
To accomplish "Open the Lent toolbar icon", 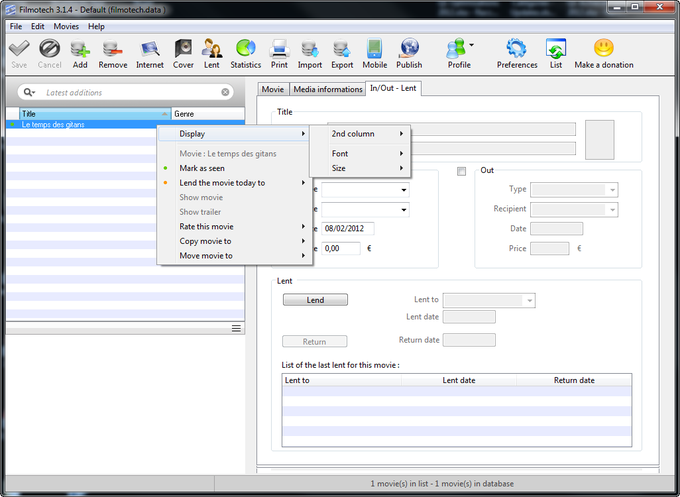I will click(x=212, y=48).
